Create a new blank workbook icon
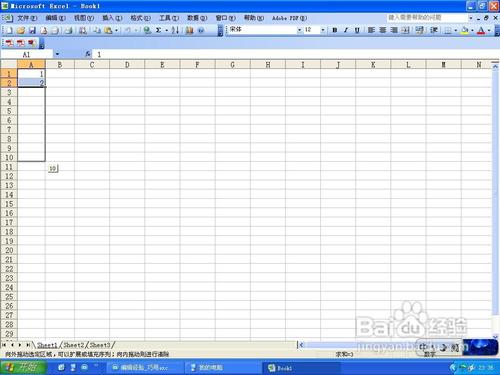500x375 pixels. pyautogui.click(x=9, y=30)
